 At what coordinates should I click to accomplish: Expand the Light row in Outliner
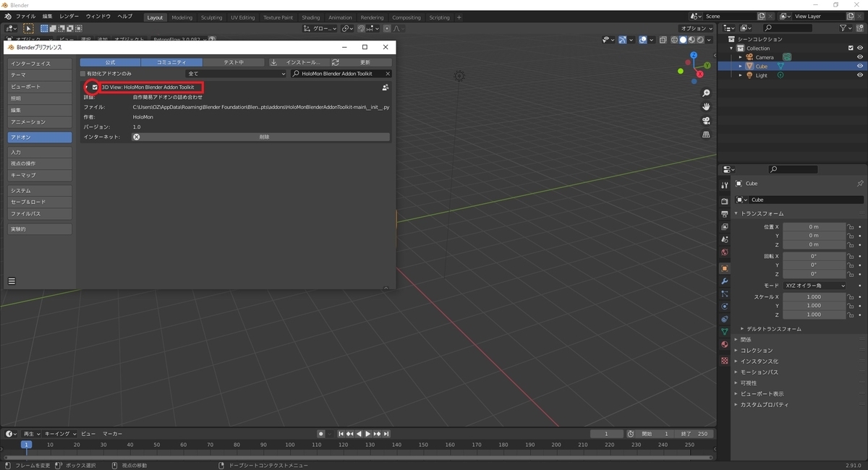(740, 75)
